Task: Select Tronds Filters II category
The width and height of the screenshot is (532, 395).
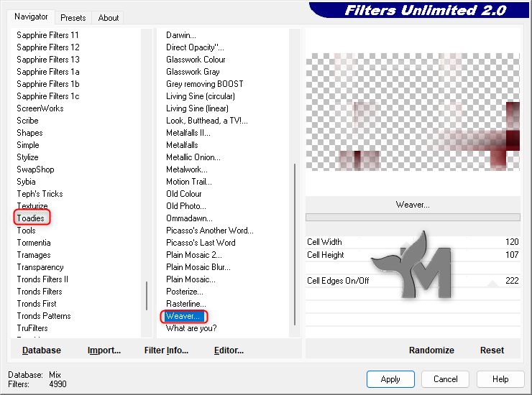Action: tap(42, 279)
